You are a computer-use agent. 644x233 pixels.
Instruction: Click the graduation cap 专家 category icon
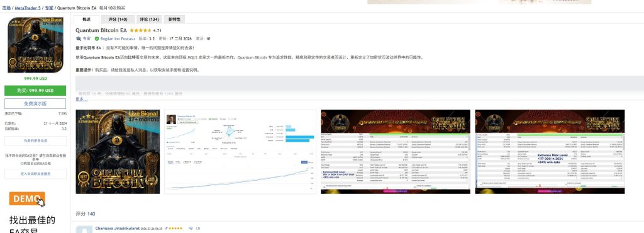[x=79, y=38]
